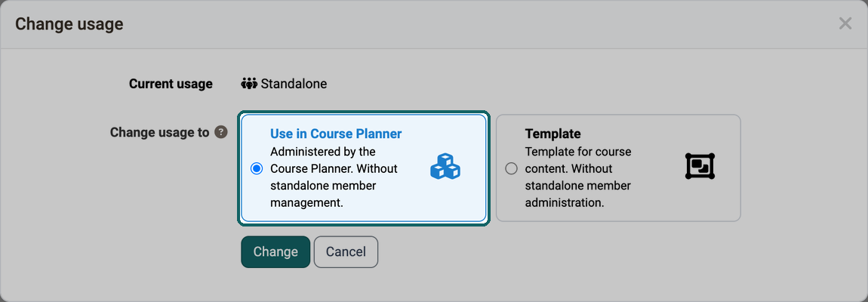Click the Template layout icon

tap(700, 166)
